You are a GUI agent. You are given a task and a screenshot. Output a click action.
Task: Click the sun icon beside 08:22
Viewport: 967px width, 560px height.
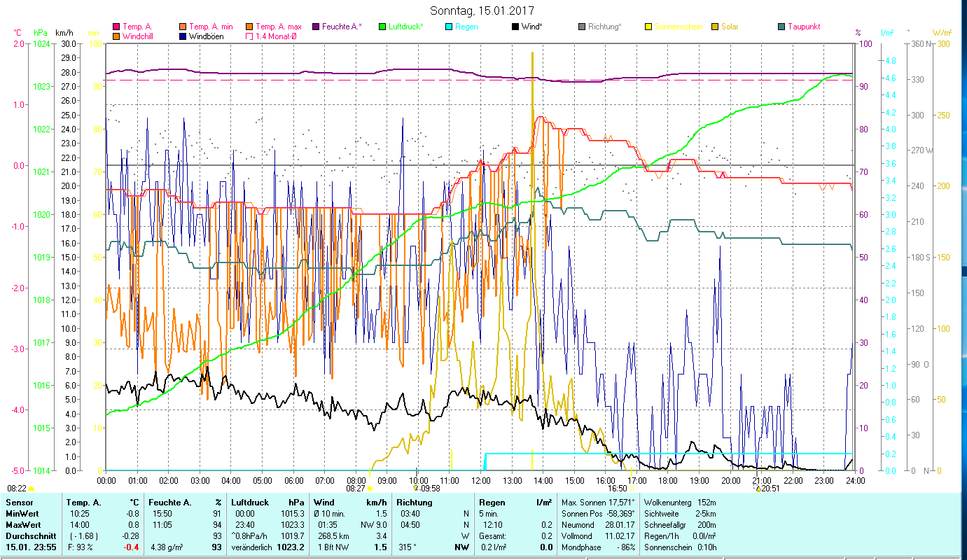[x=31, y=489]
